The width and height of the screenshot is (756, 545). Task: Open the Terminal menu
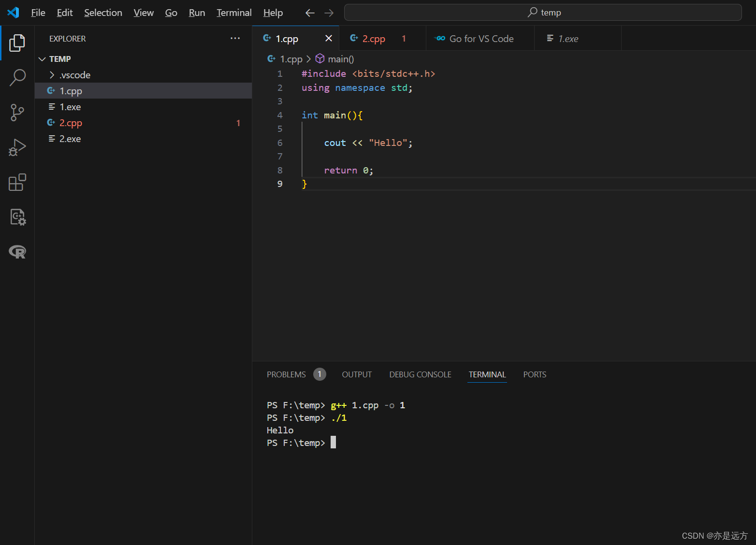(x=234, y=13)
